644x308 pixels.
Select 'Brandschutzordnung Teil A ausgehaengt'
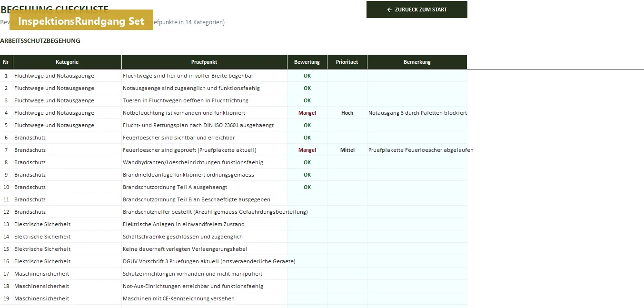click(175, 187)
